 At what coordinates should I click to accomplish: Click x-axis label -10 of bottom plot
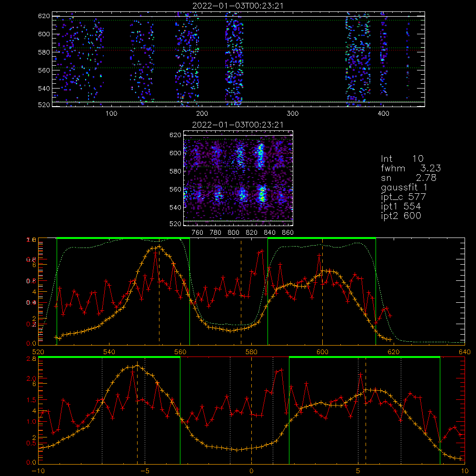(38, 471)
